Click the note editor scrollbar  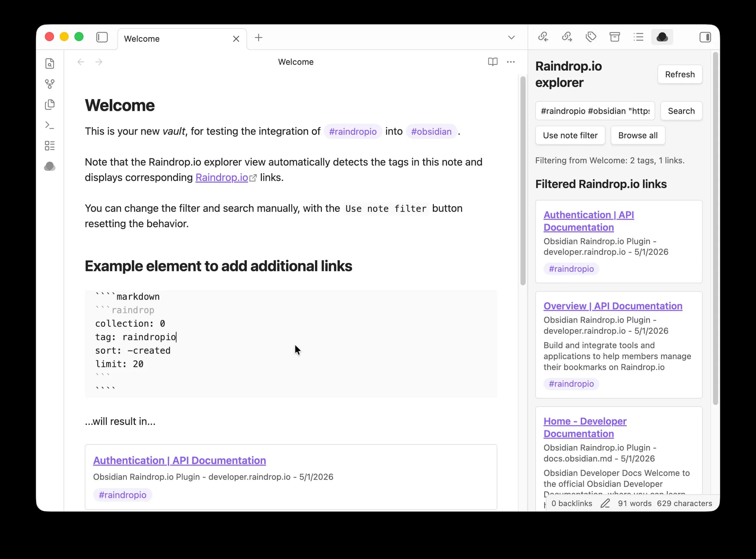[x=523, y=181]
